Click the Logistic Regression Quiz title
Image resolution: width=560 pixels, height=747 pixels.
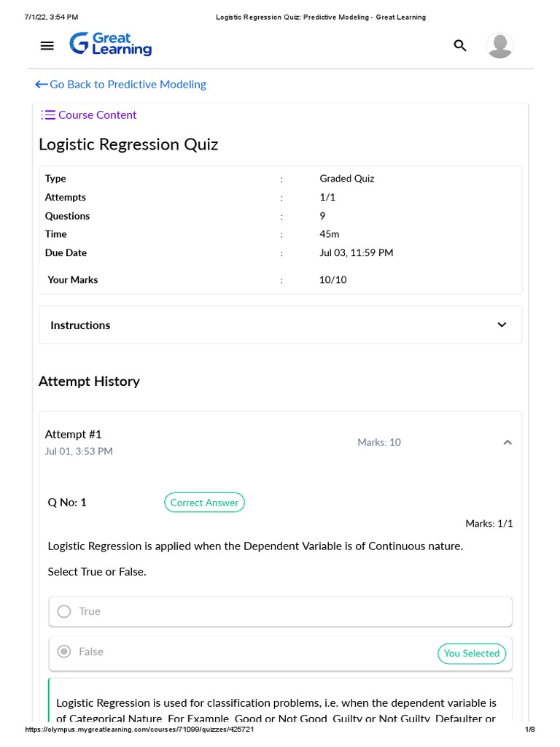[x=128, y=144]
